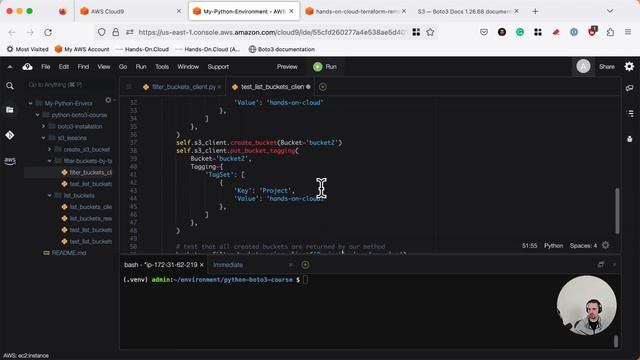This screenshot has width=640, height=360.
Task: Change Spaces: 4 indentation setting
Action: point(583,246)
